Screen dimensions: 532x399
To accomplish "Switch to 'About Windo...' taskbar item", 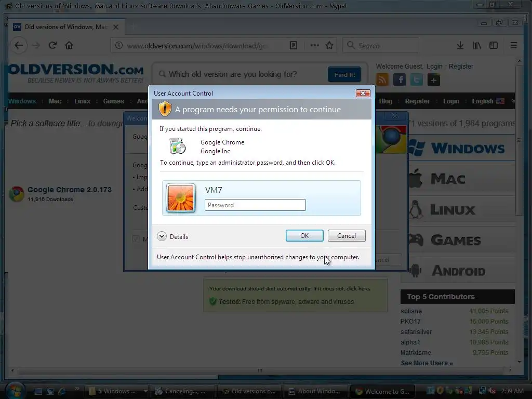I will click(x=316, y=391).
